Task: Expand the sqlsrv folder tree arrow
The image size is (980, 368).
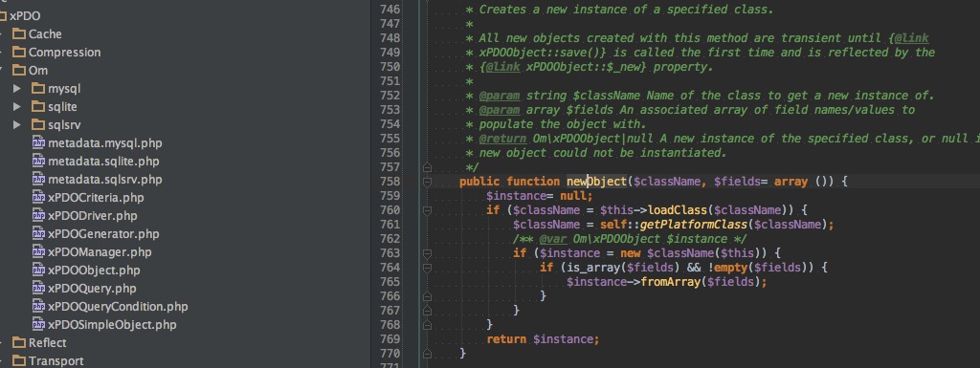Action: coord(17,125)
